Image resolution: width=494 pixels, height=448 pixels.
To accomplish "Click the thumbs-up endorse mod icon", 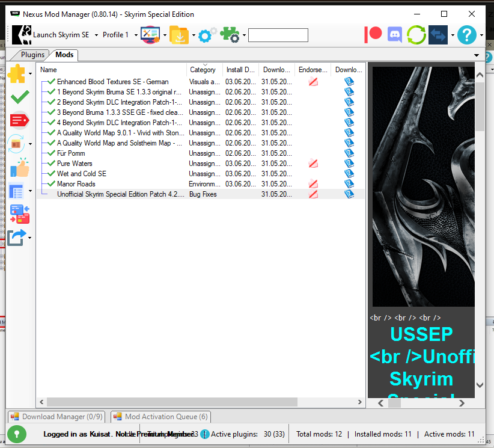I will pyautogui.click(x=19, y=168).
